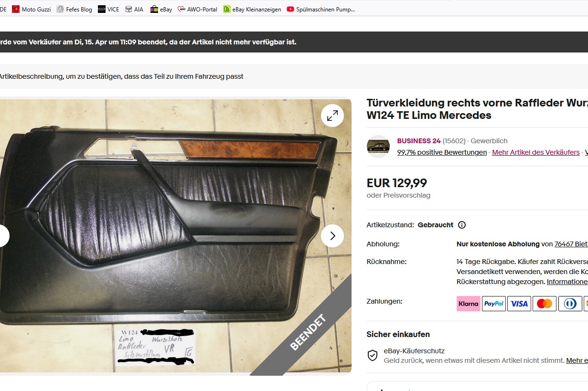This screenshot has height=391, width=588.
Task: Open the Spülmaschinen Pump... YouTube bookmark
Action: pos(321,9)
